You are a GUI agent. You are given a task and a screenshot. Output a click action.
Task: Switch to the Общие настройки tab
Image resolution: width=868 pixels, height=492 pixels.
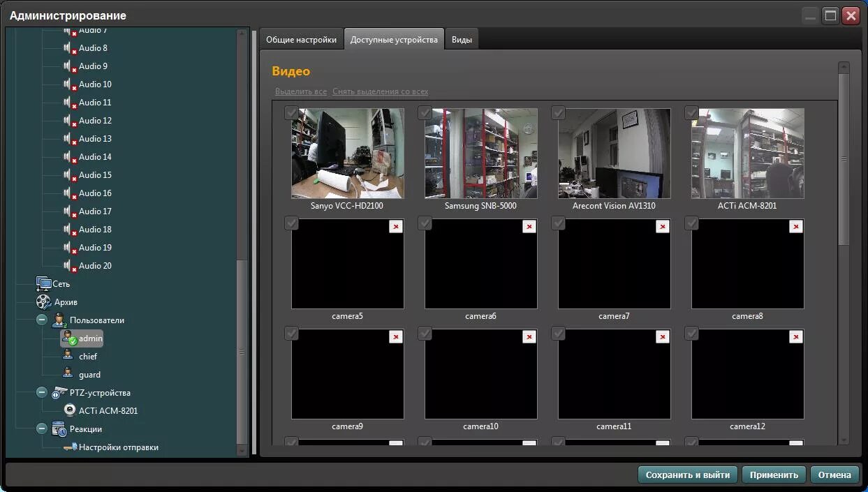point(302,40)
